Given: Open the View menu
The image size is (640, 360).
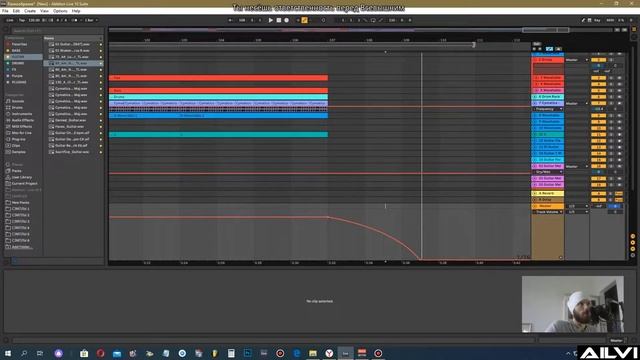Looking at the screenshot, I should pos(44,11).
